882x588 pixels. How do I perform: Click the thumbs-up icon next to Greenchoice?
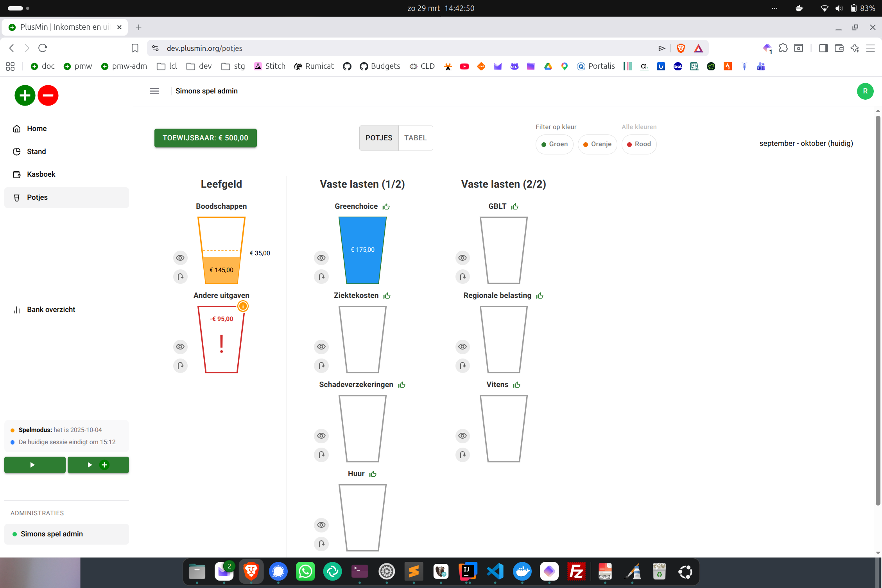[x=386, y=206]
